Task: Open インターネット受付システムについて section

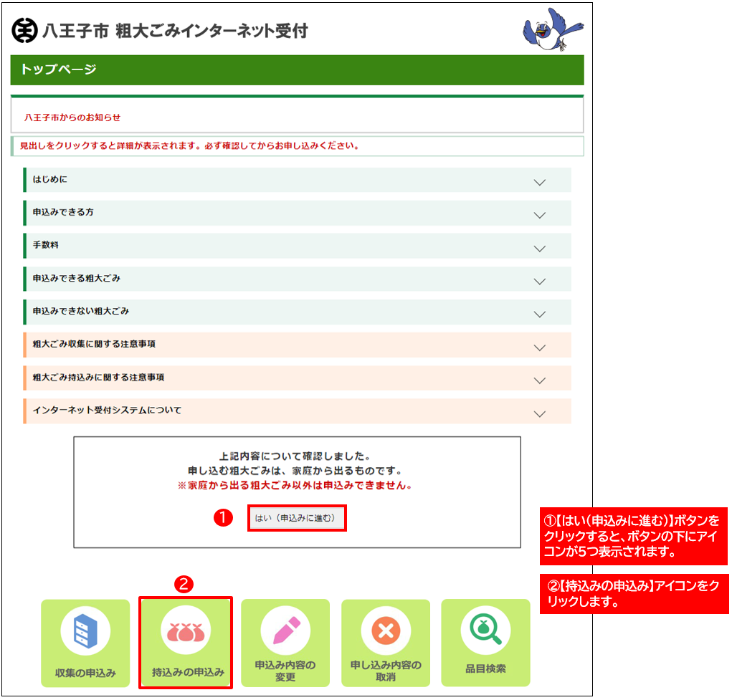Action: pos(540,413)
